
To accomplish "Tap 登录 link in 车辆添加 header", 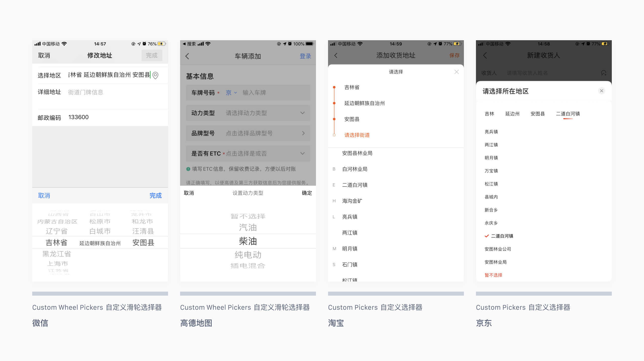I will click(305, 56).
